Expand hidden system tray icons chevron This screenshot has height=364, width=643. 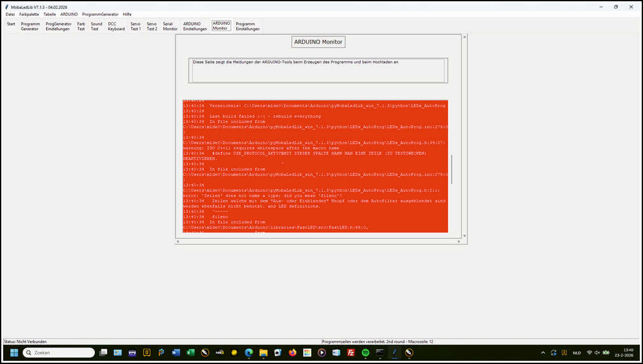[x=542, y=352]
